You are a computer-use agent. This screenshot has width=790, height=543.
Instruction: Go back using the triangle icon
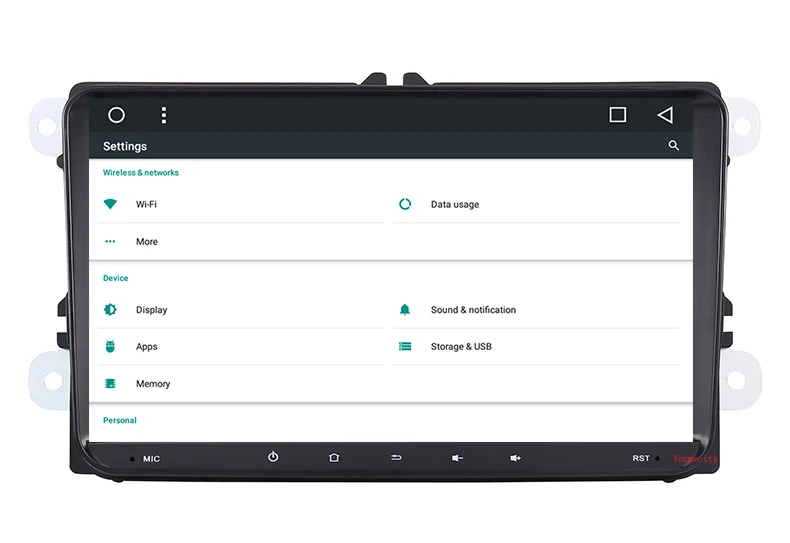[x=665, y=115]
